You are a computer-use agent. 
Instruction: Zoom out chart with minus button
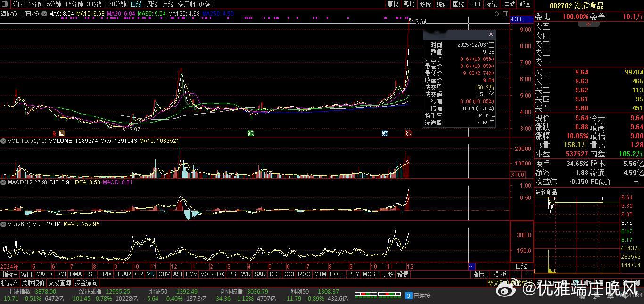coord(527,274)
